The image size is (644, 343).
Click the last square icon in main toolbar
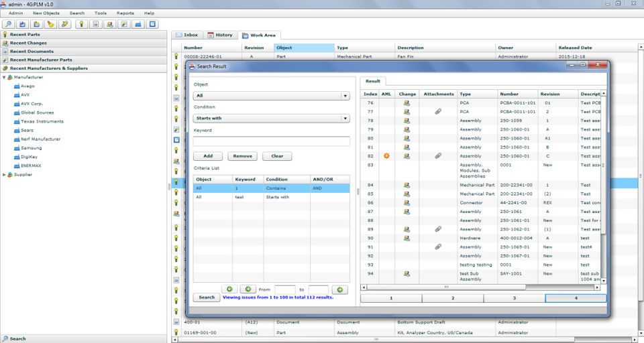point(153,24)
